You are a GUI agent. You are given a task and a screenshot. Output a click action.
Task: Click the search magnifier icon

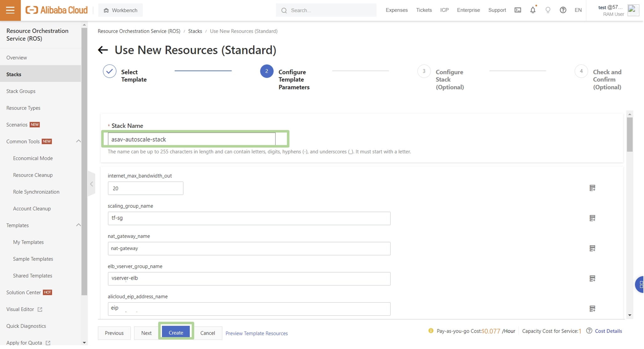pos(284,10)
